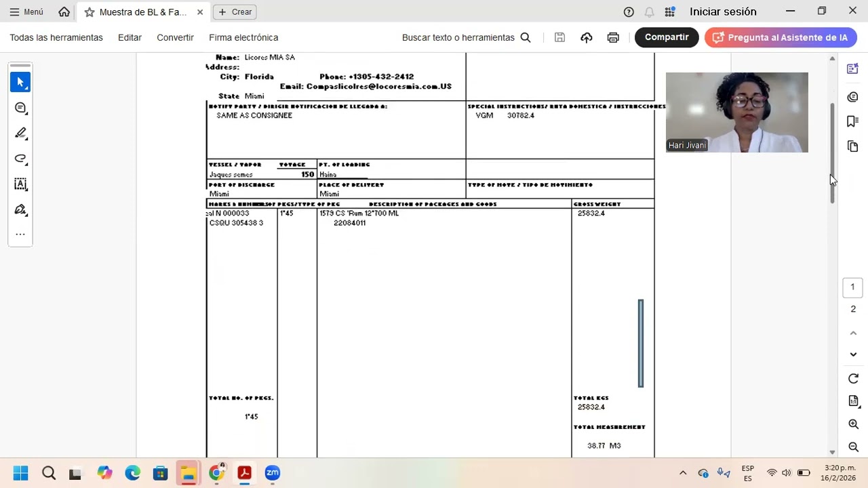
Task: Choose the signature fountain pen tool
Action: pos(20,209)
